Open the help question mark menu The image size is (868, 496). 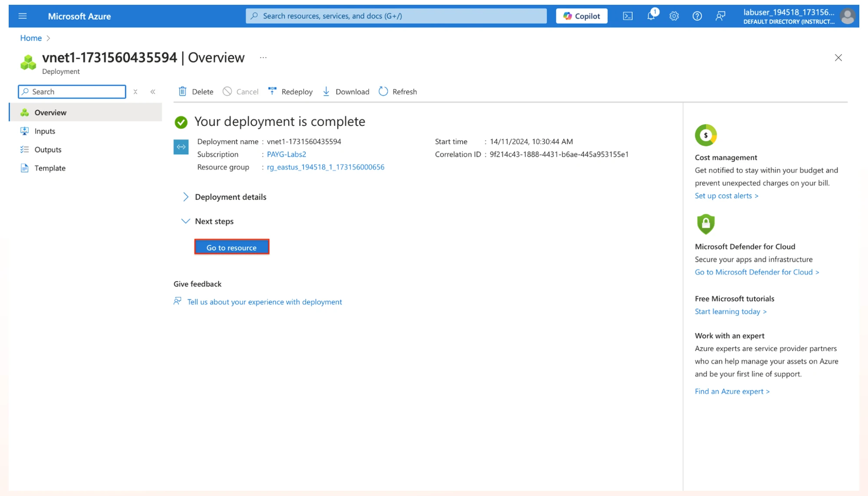click(697, 16)
